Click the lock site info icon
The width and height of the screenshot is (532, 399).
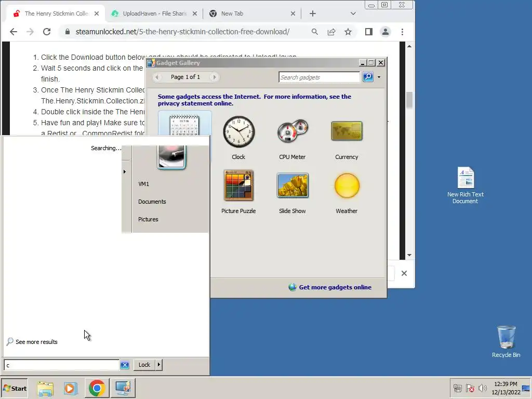pos(68,32)
